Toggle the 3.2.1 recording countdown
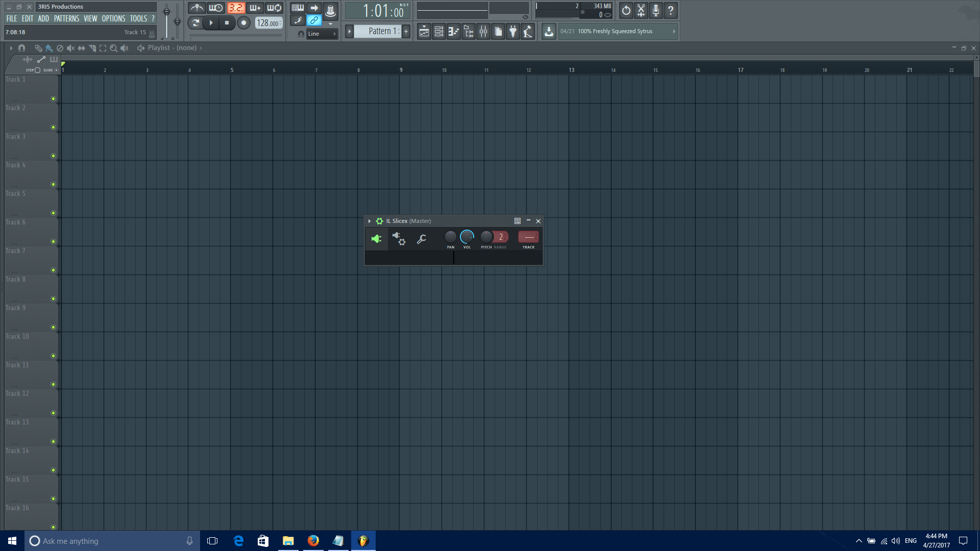This screenshot has height=551, width=980. [x=236, y=8]
